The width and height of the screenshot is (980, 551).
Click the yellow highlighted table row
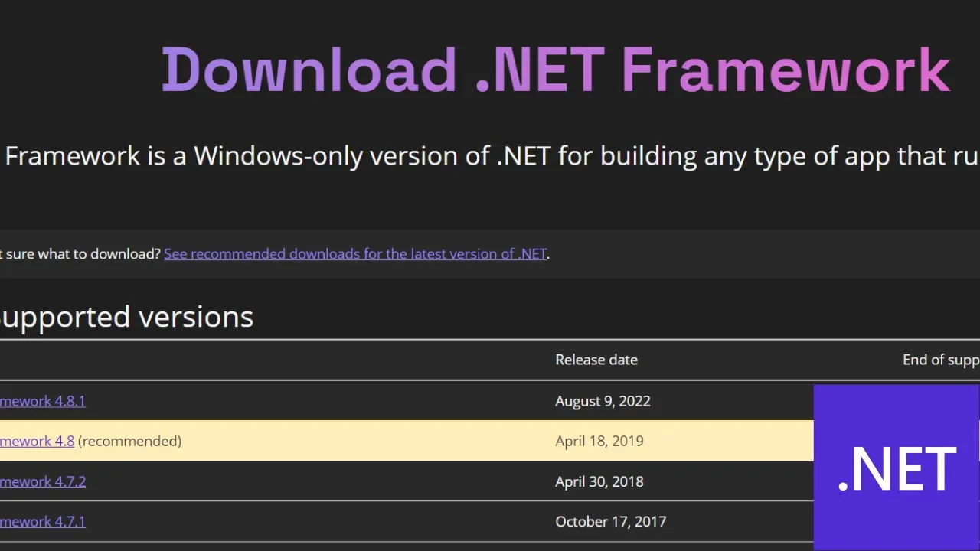[x=407, y=441]
